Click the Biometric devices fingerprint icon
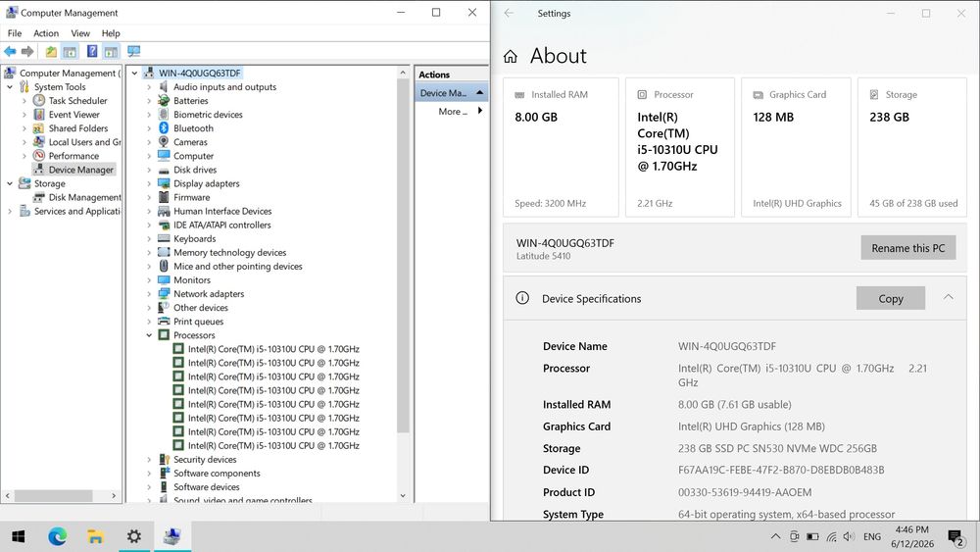 [164, 115]
